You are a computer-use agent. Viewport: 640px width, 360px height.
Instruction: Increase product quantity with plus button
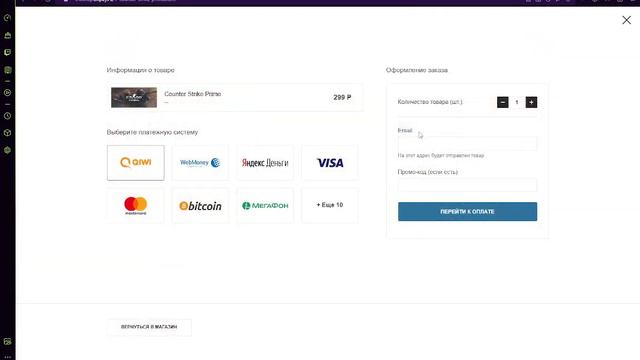tap(531, 102)
